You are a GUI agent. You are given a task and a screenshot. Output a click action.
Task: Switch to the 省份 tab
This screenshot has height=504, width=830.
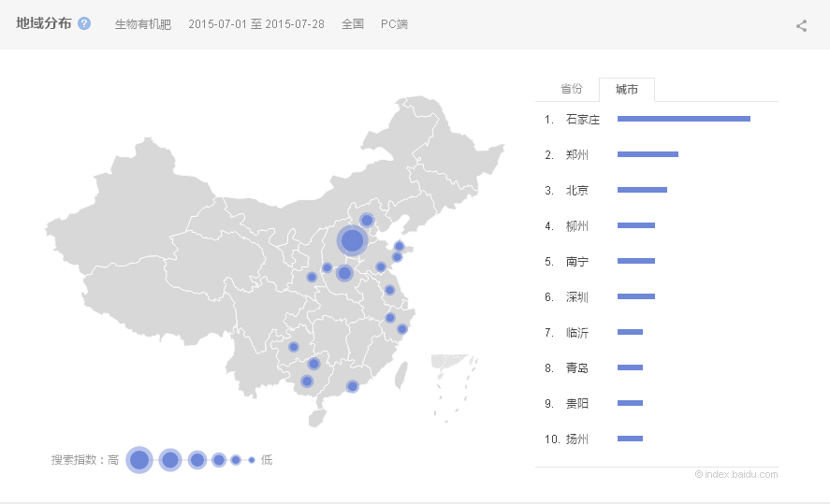571,89
